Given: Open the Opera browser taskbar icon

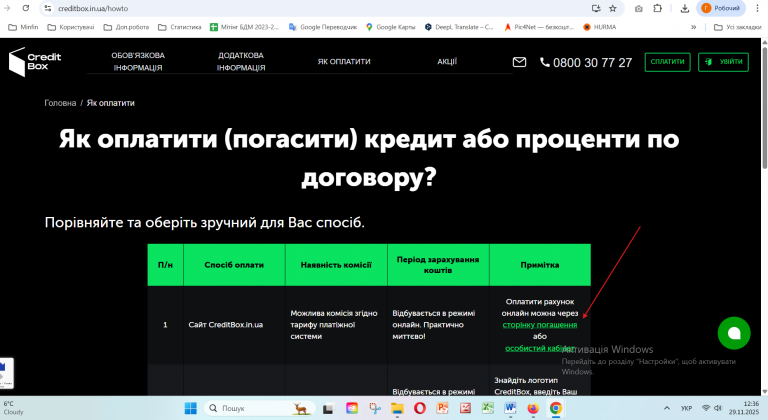Looking at the screenshot, I should [420, 408].
